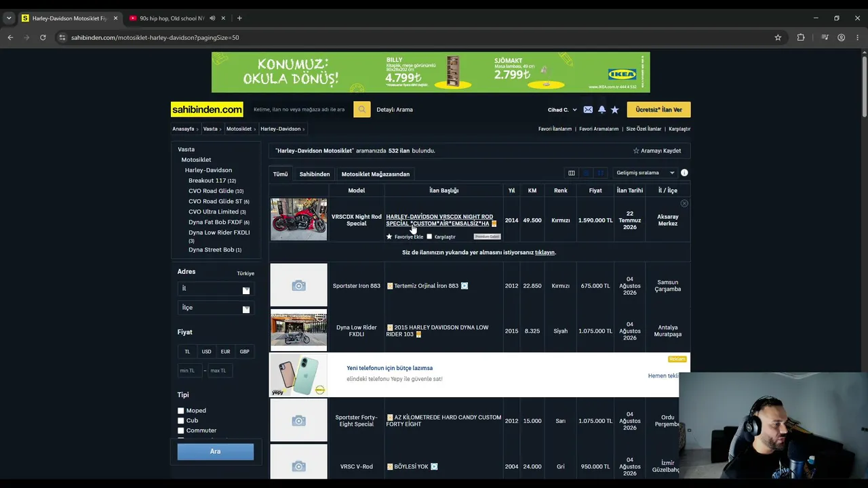Open a new browser tab

pos(239,18)
